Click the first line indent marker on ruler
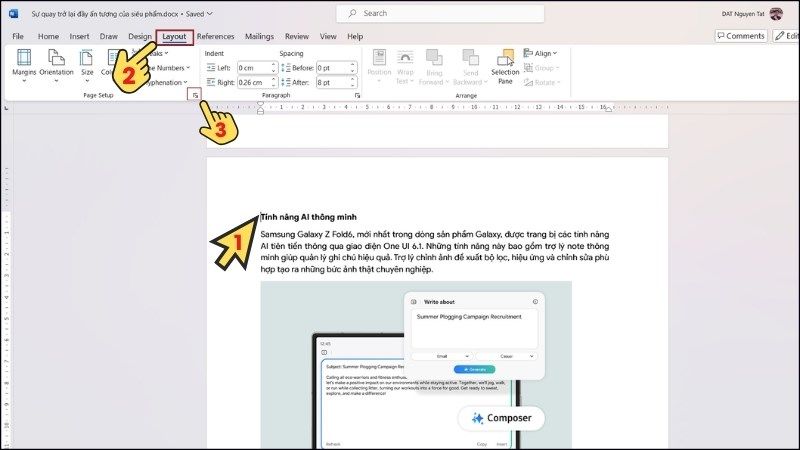Viewport: 800px width, 450px height. click(x=260, y=104)
